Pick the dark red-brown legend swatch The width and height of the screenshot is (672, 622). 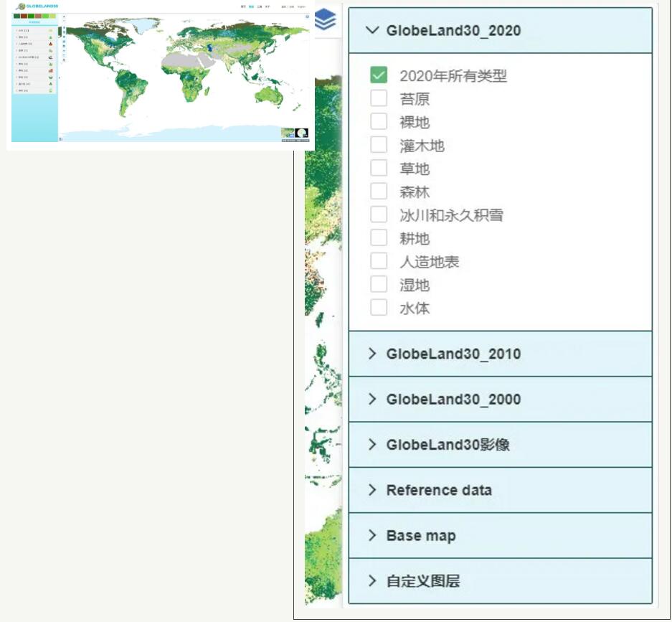click(24, 16)
